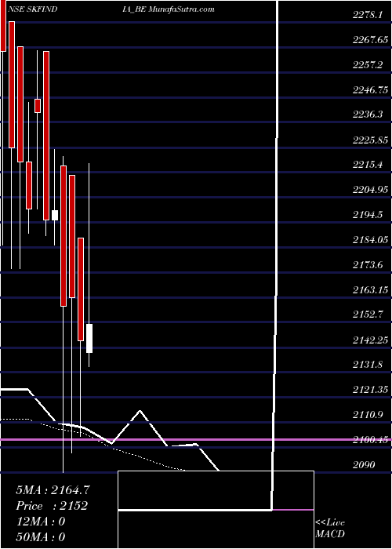The width and height of the screenshot is (392, 549).
Task: Click the 5MA : 2164.7 readout
Action: (x=53, y=490)
